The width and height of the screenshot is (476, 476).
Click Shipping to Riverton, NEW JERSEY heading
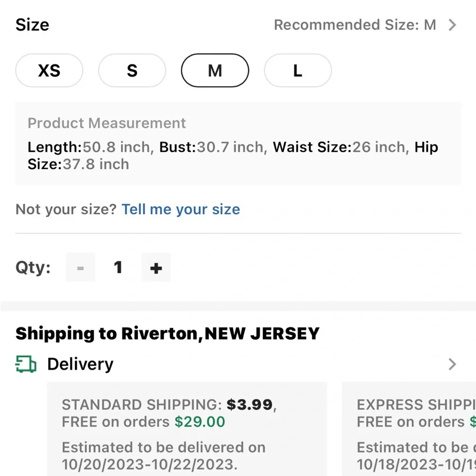[x=167, y=334]
